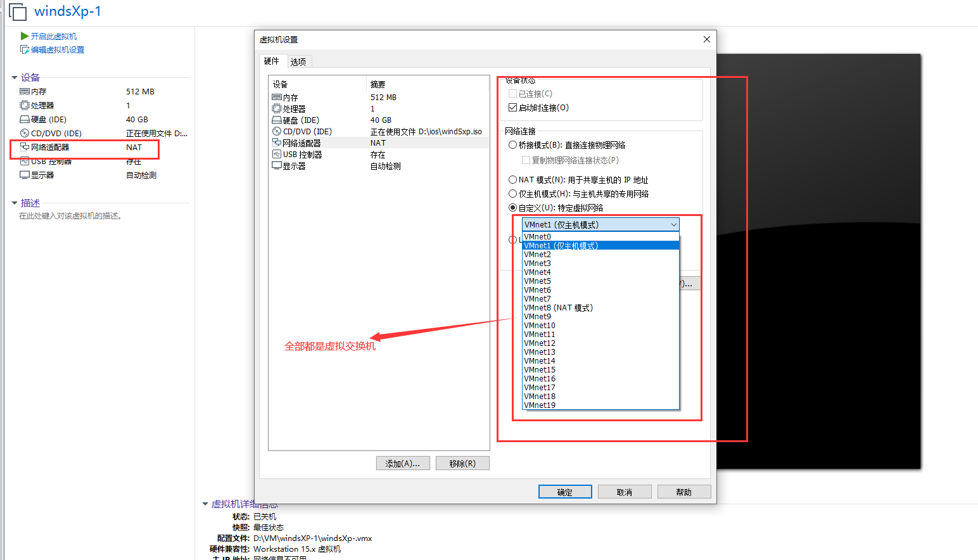Click NAT value beside network adapter in left panel

134,147
